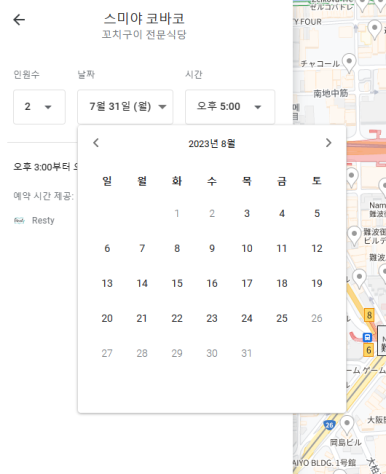Choose August 23 in calendar

212,318
